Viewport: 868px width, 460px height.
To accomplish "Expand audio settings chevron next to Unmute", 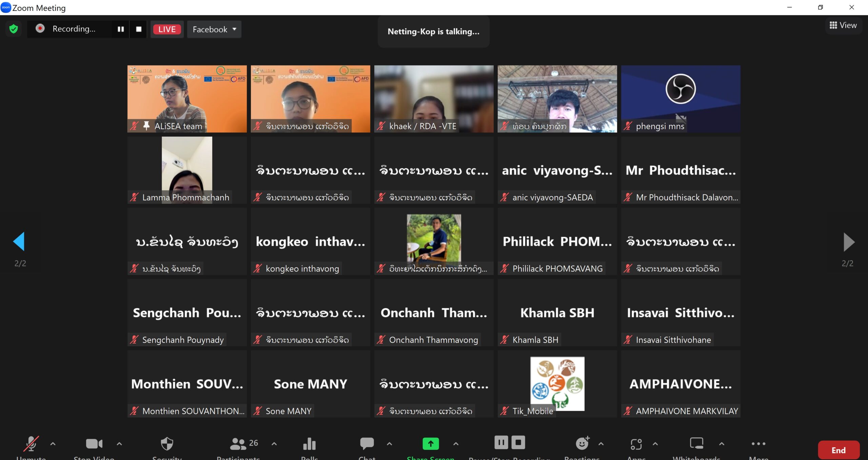I will (x=53, y=444).
